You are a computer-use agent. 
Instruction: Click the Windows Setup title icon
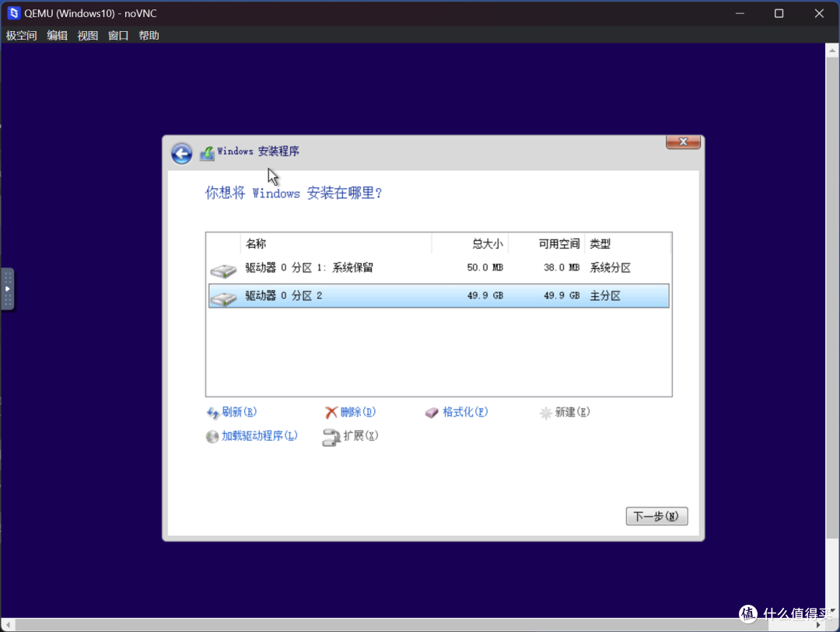point(207,153)
